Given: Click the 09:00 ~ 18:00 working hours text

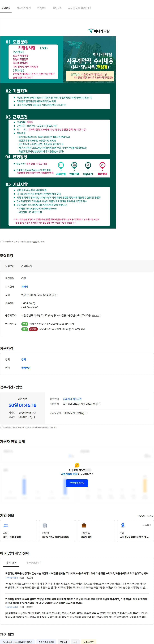Looking at the screenshot, I should click(30, 307).
